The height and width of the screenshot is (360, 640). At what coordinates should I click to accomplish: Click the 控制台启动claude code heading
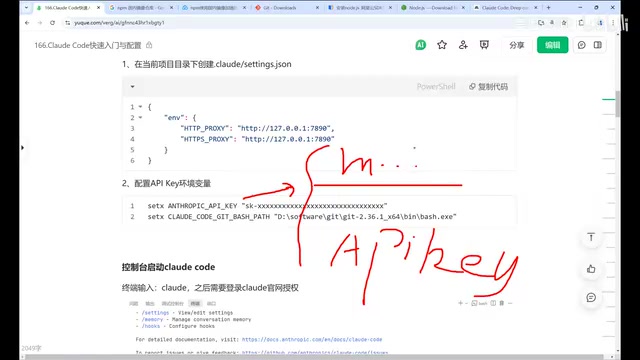click(x=168, y=267)
